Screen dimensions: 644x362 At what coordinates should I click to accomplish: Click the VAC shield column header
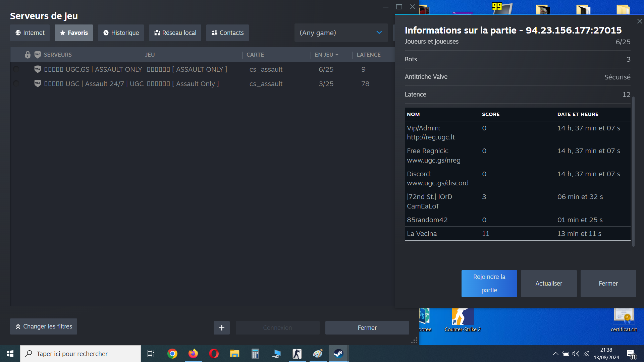tap(38, 55)
